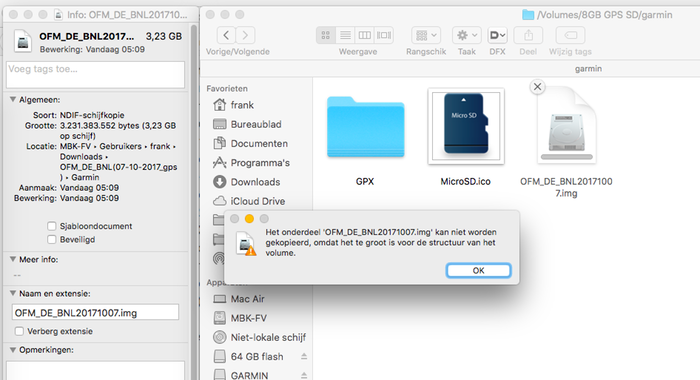Collapse the Meer info section

[13, 259]
